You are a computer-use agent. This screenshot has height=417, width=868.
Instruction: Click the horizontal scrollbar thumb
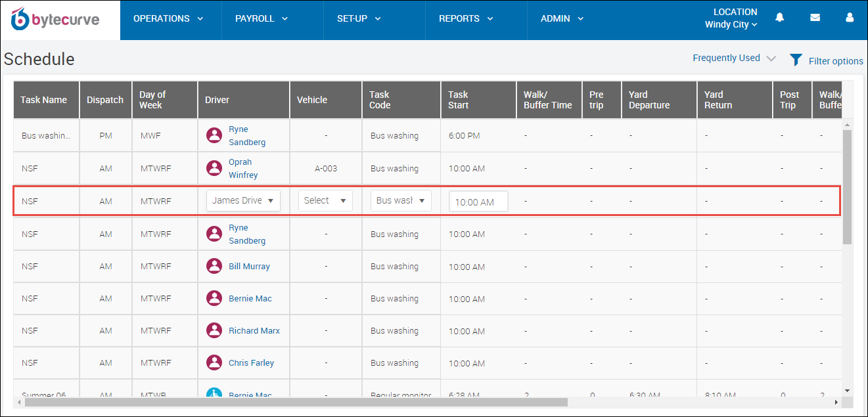click(x=296, y=402)
